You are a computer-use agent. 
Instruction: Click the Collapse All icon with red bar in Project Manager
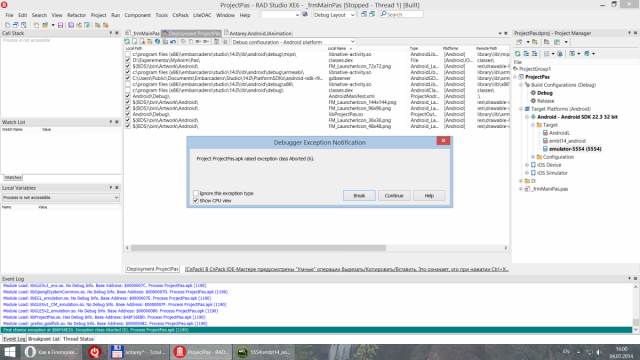(x=534, y=53)
